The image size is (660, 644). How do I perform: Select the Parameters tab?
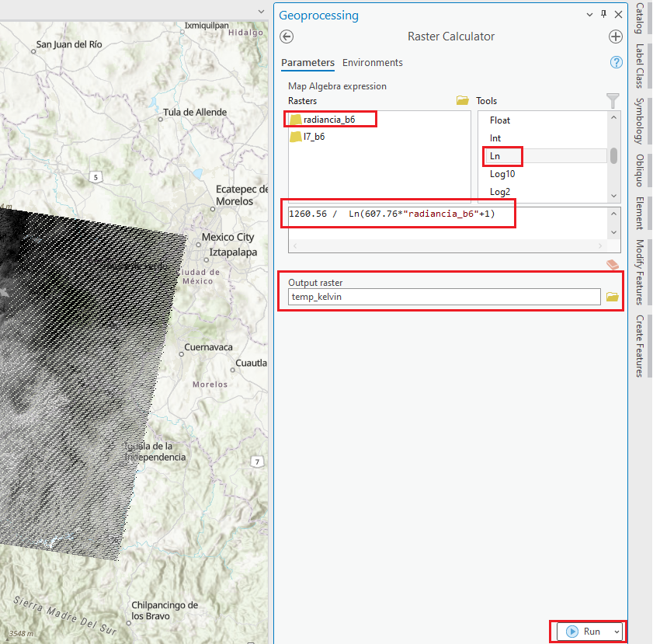[307, 63]
